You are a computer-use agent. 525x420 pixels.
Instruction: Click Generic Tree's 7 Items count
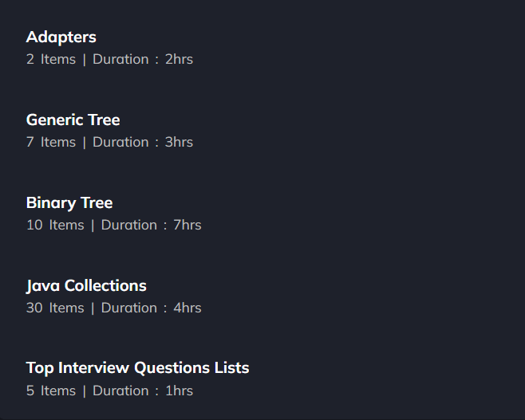[51, 142]
